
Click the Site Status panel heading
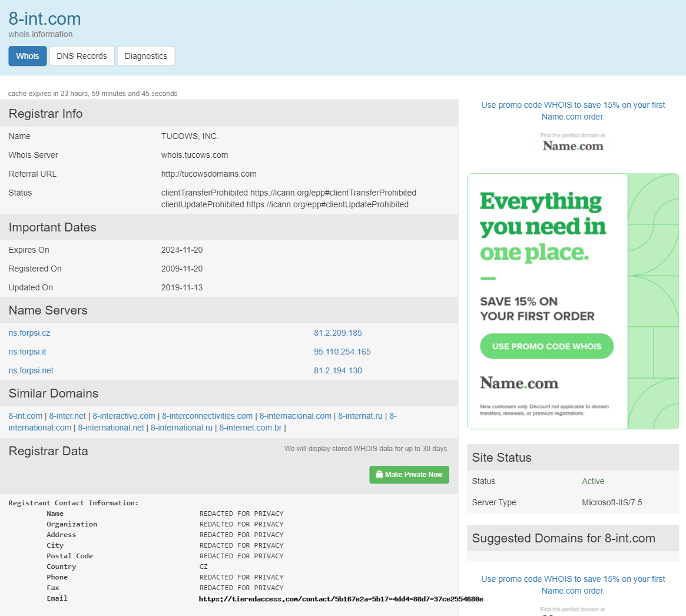(502, 458)
